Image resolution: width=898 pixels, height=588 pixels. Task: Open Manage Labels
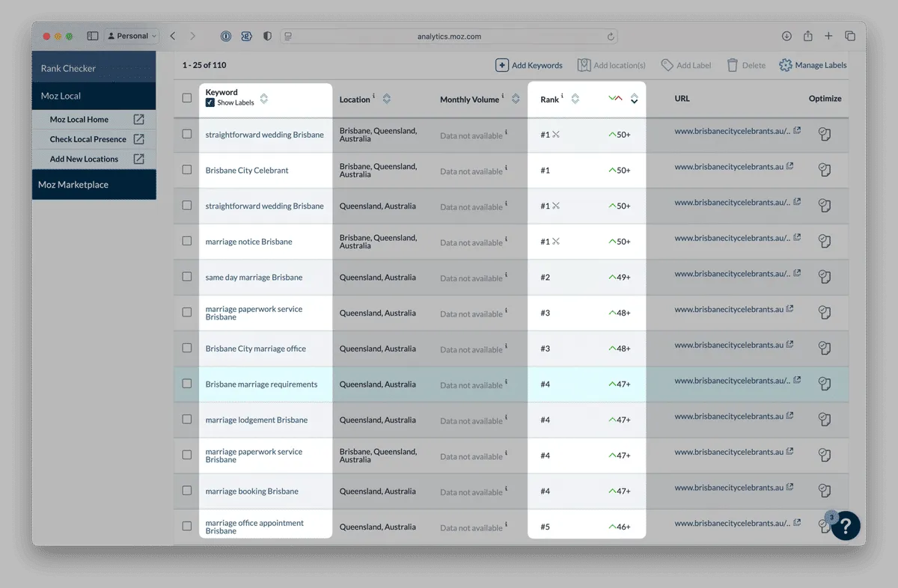coord(813,65)
